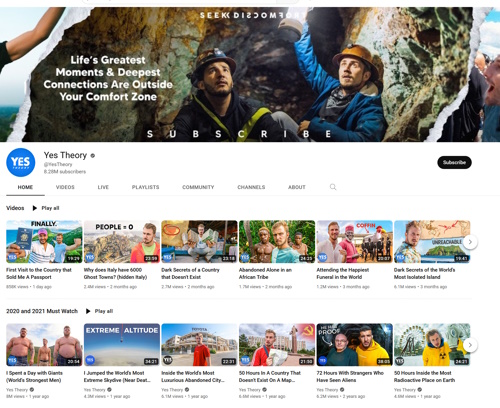This screenshot has width=500, height=408.
Task: Click the '8.28M subscribers' count
Action: 65,172
